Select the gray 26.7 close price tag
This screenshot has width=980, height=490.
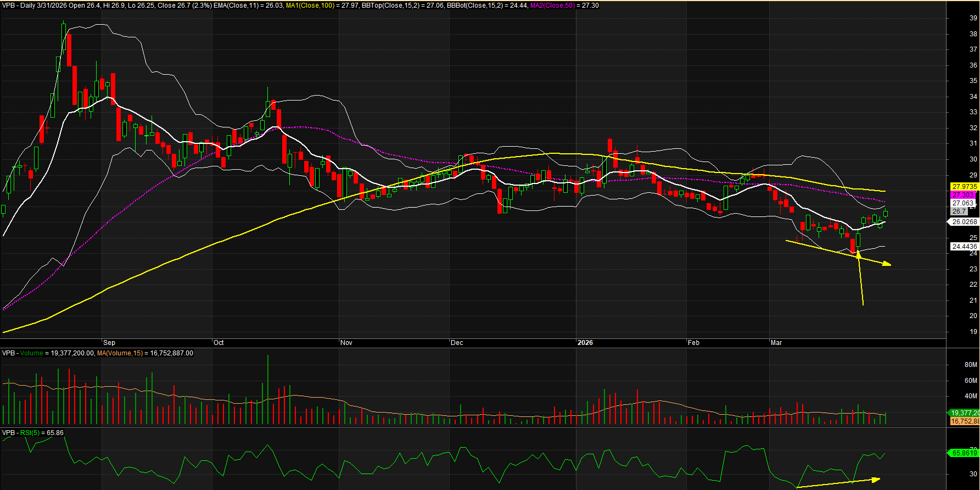959,211
